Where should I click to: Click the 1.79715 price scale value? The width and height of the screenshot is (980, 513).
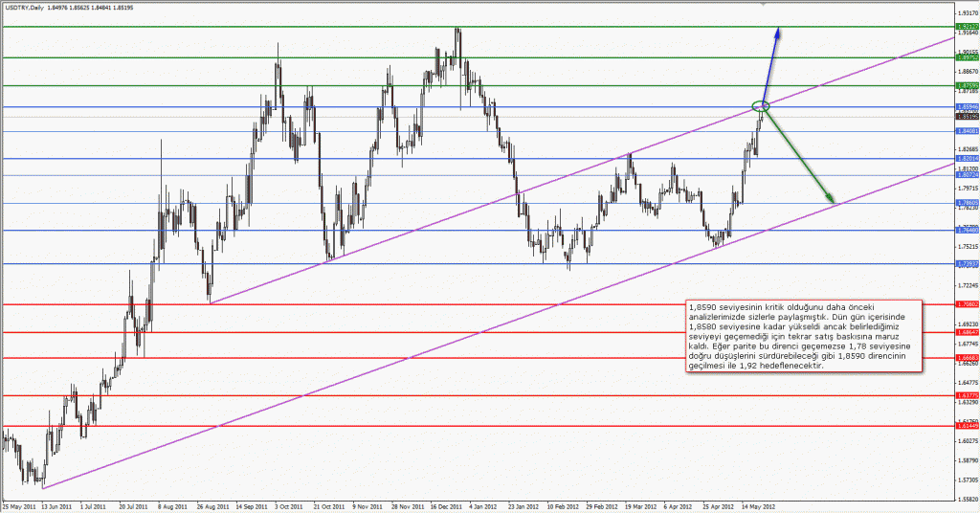point(967,188)
